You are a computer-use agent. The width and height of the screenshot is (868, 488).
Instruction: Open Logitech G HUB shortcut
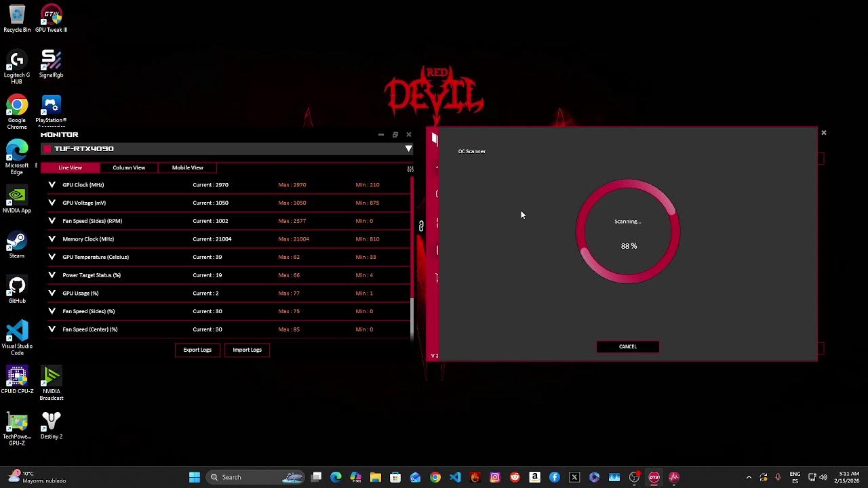(17, 67)
